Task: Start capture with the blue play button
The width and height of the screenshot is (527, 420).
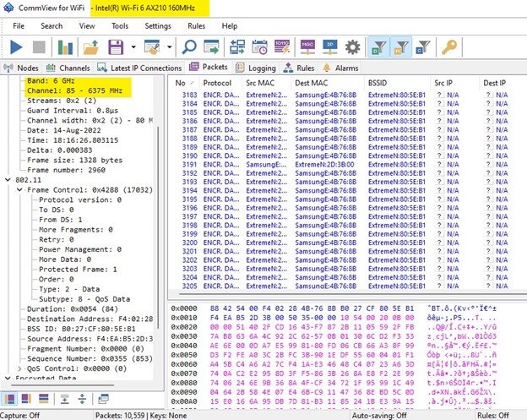Action: pyautogui.click(x=16, y=47)
